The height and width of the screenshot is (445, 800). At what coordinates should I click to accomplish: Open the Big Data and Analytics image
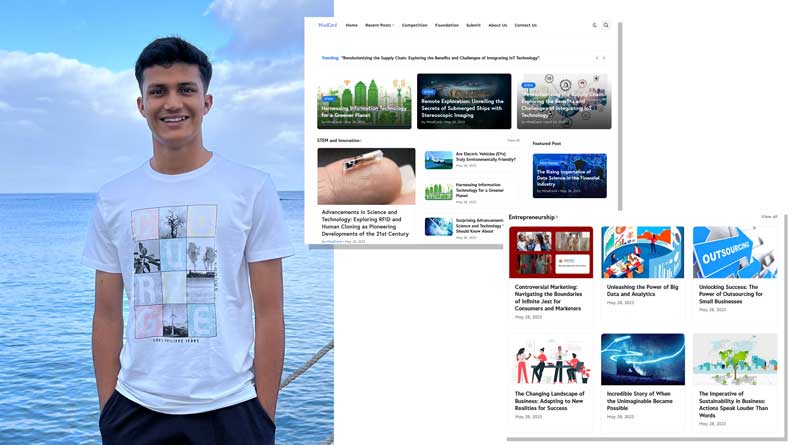click(x=643, y=253)
